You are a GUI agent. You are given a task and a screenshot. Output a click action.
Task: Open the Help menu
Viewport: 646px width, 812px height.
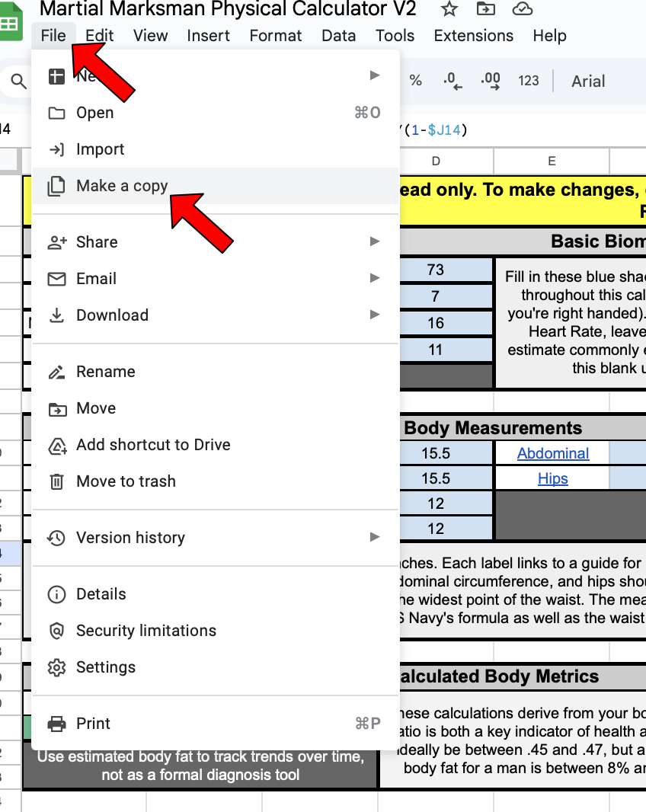[549, 35]
